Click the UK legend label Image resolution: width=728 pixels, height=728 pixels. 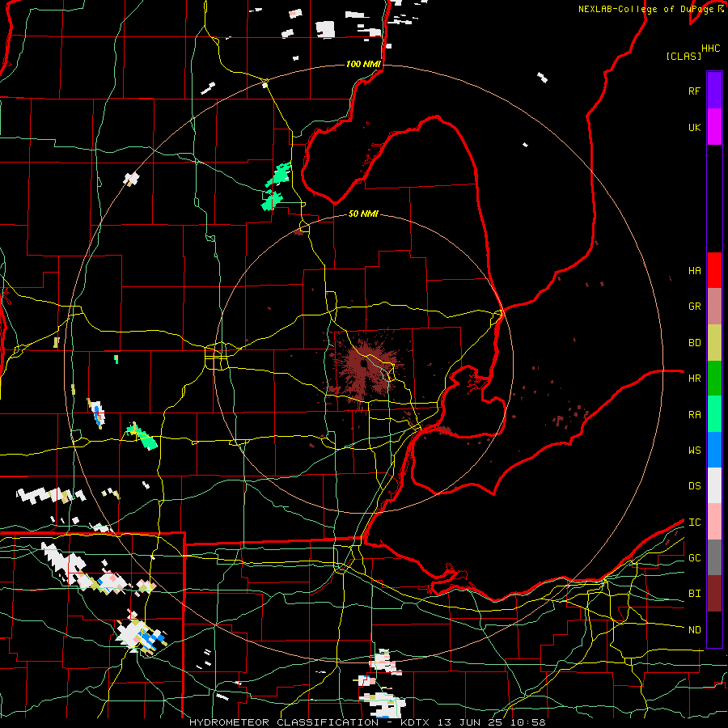tap(694, 127)
